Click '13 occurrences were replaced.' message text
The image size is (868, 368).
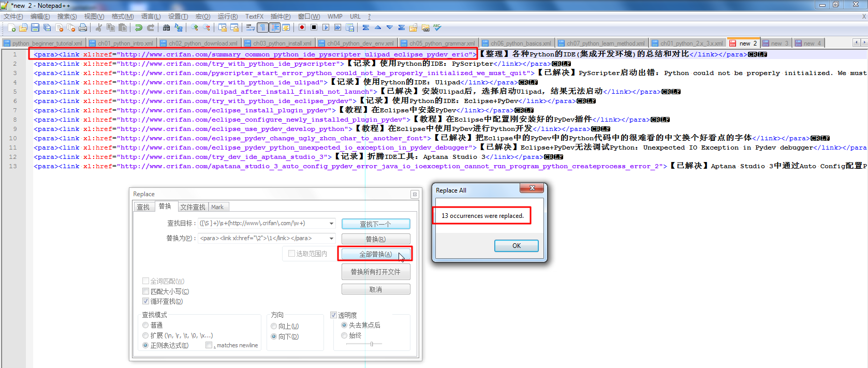coord(482,216)
